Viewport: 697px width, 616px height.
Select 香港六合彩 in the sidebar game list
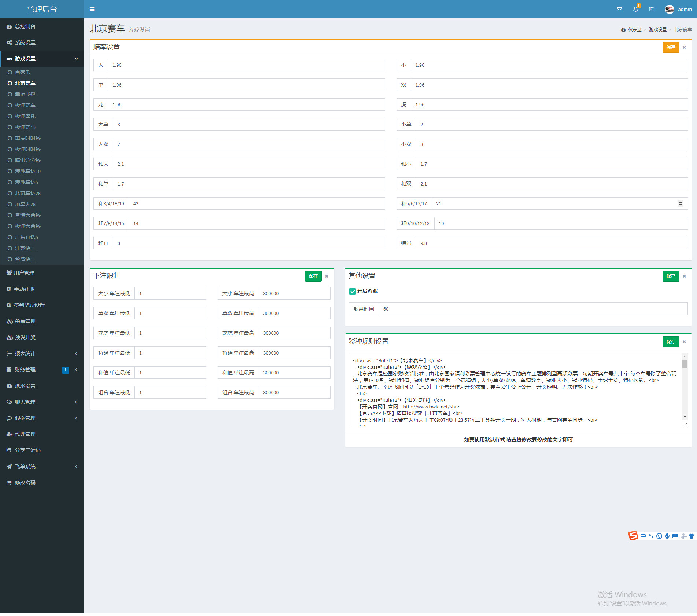[x=28, y=215]
